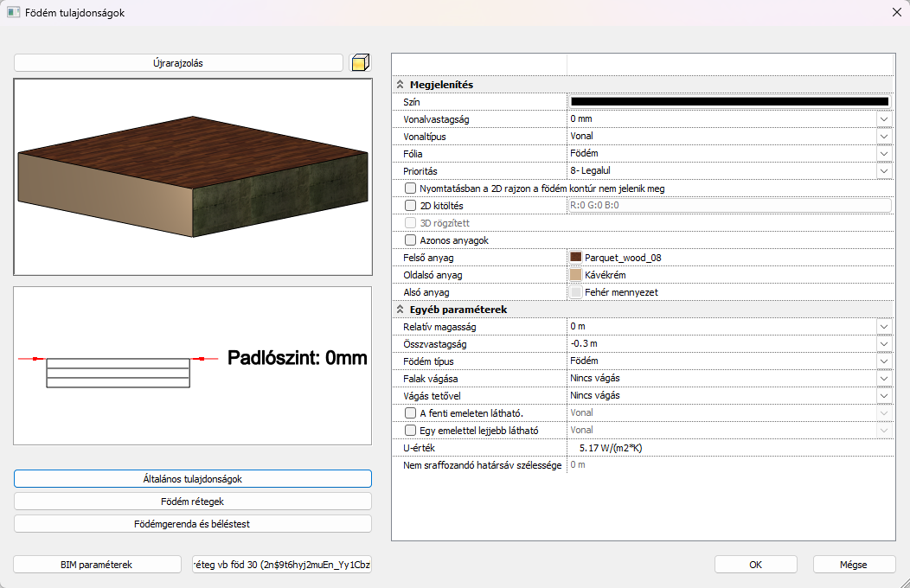The height and width of the screenshot is (588, 910).
Task: Click the window app icon in title bar
Action: coord(13,13)
